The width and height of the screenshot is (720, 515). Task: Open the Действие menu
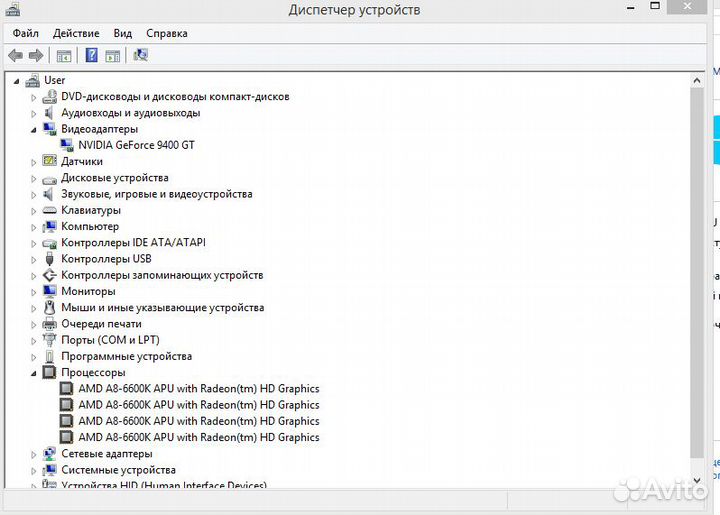[76, 33]
